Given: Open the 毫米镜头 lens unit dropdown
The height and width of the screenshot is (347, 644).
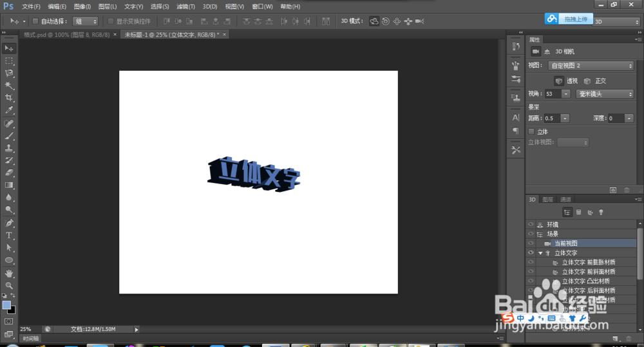Looking at the screenshot, I should [x=605, y=94].
